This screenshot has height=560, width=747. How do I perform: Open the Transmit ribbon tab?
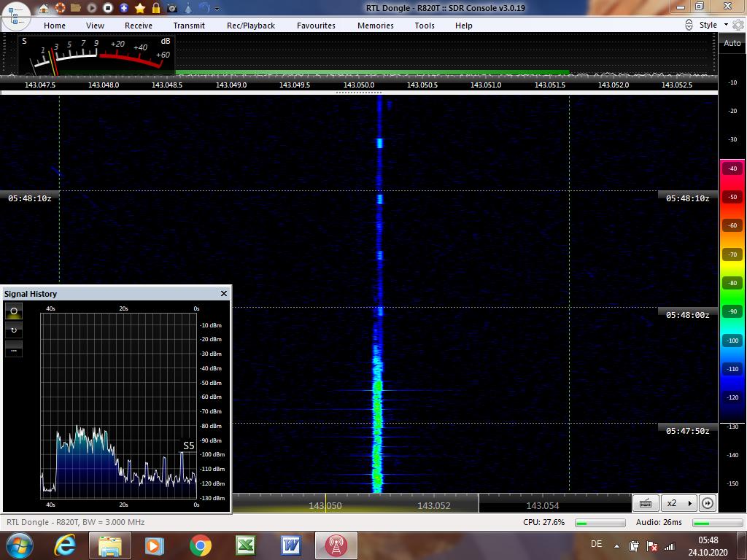coord(189,26)
